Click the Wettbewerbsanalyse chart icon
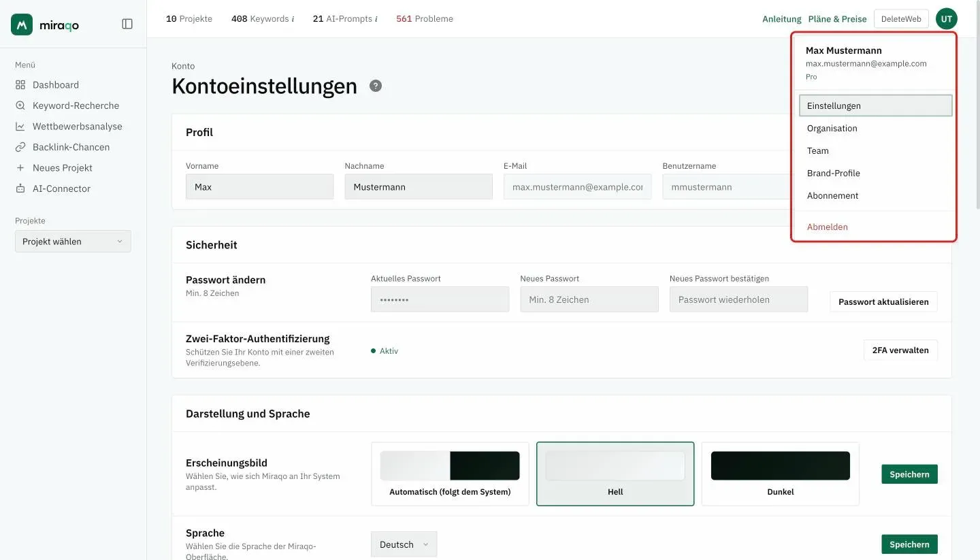 (x=20, y=127)
